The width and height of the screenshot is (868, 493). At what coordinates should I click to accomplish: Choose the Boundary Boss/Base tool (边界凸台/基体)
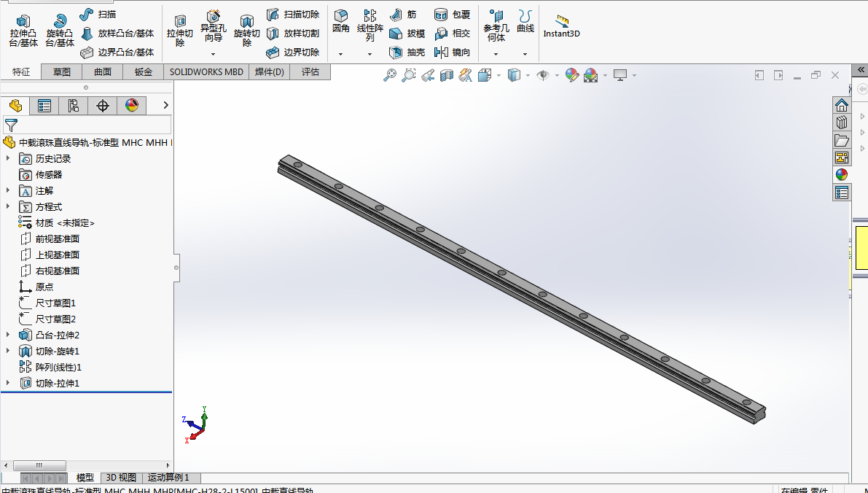pyautogui.click(x=117, y=52)
